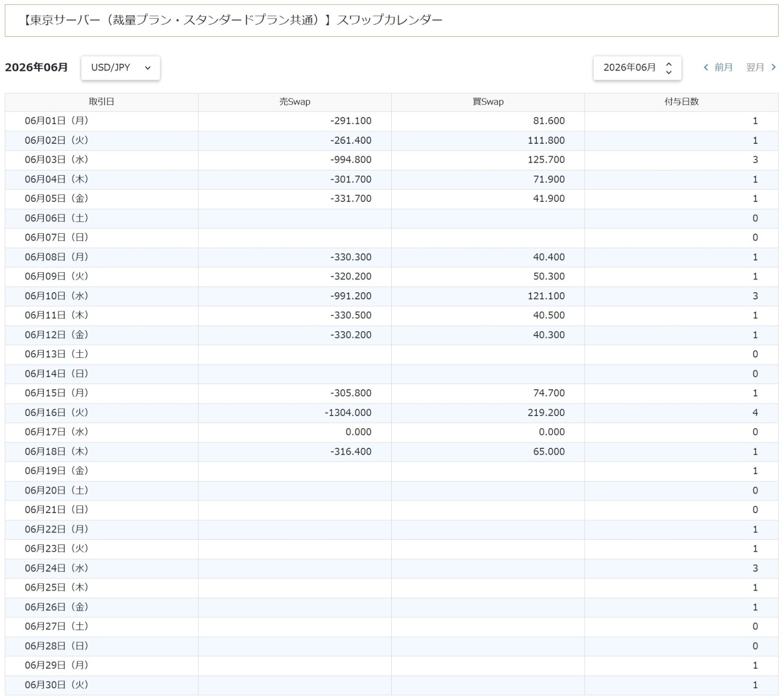Click the sell swap value -331.700
783x700 pixels.
[x=351, y=198]
